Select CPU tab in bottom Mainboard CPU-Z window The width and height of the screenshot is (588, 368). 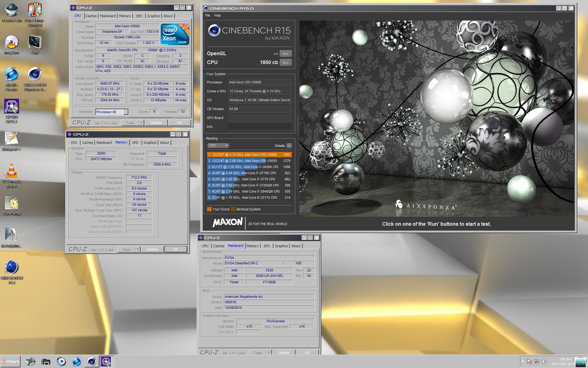click(x=205, y=246)
